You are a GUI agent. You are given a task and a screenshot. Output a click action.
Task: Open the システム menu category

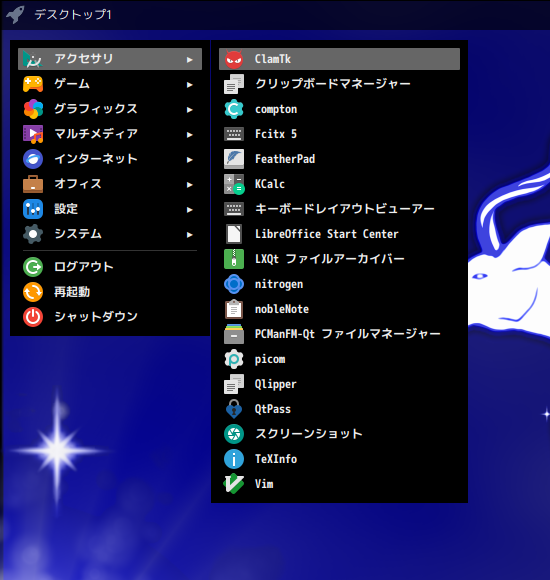pyautogui.click(x=110, y=234)
